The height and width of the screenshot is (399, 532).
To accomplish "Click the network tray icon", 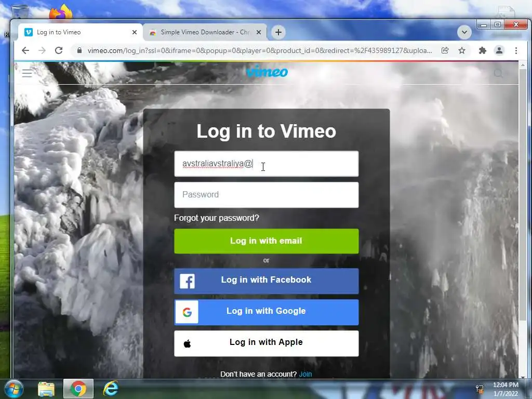I will pos(480,389).
